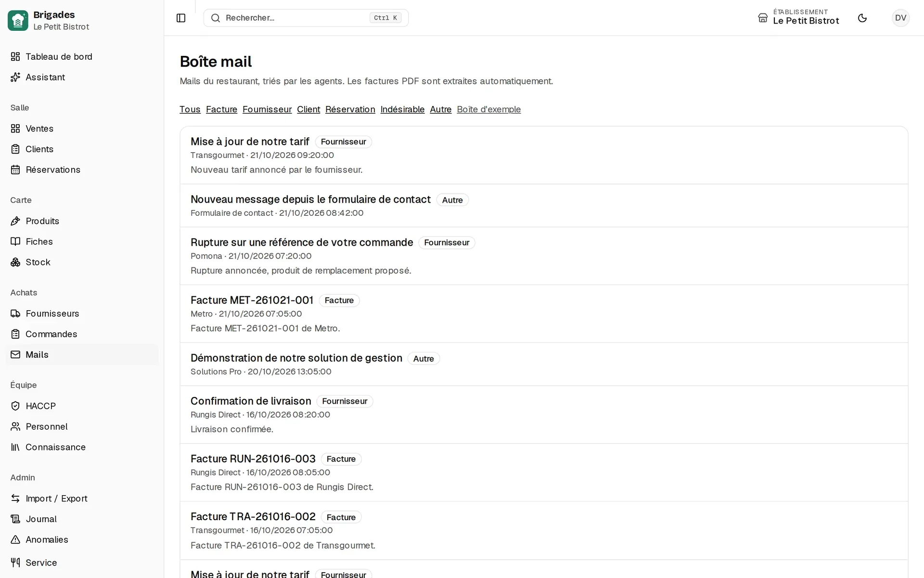Click the Rechercher search field
Image resolution: width=924 pixels, height=578 pixels.
coord(306,18)
